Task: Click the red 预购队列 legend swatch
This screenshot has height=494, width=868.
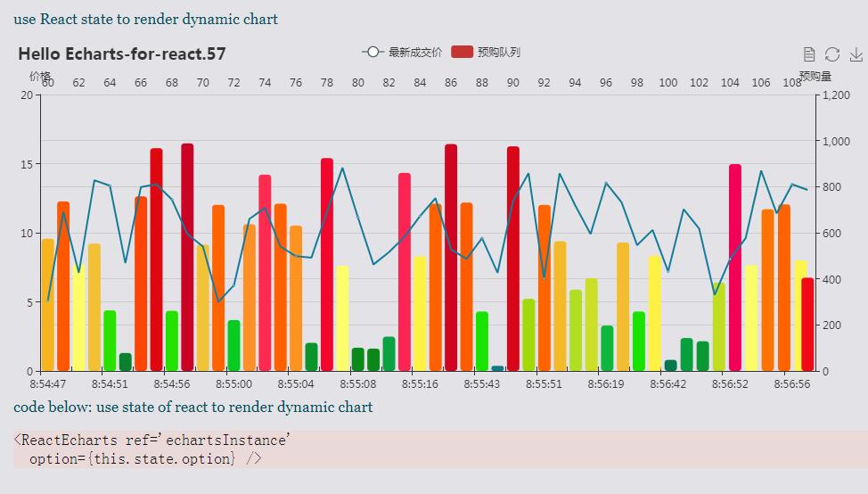Action: coord(463,52)
